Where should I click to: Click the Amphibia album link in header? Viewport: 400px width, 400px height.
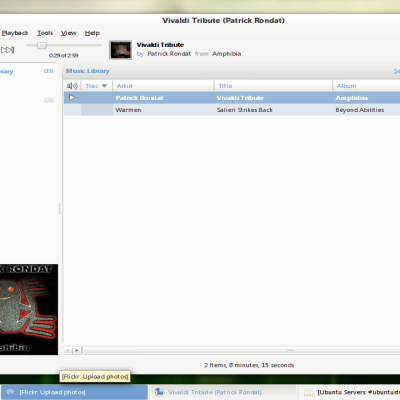point(226,54)
